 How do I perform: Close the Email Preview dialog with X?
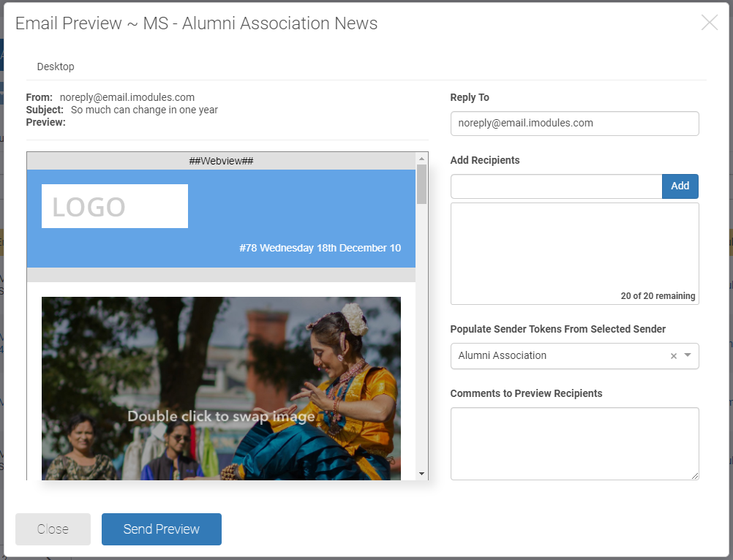pos(709,23)
